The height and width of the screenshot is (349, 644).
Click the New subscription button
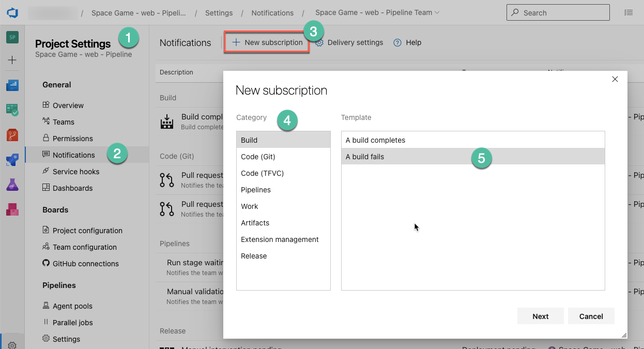point(267,42)
